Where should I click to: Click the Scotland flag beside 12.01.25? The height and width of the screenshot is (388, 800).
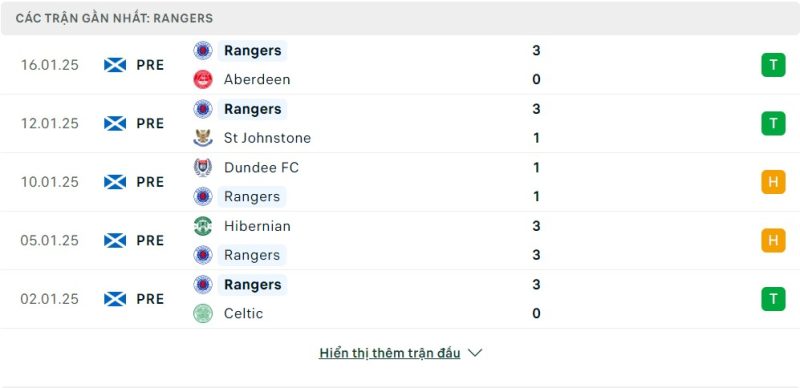(x=115, y=124)
